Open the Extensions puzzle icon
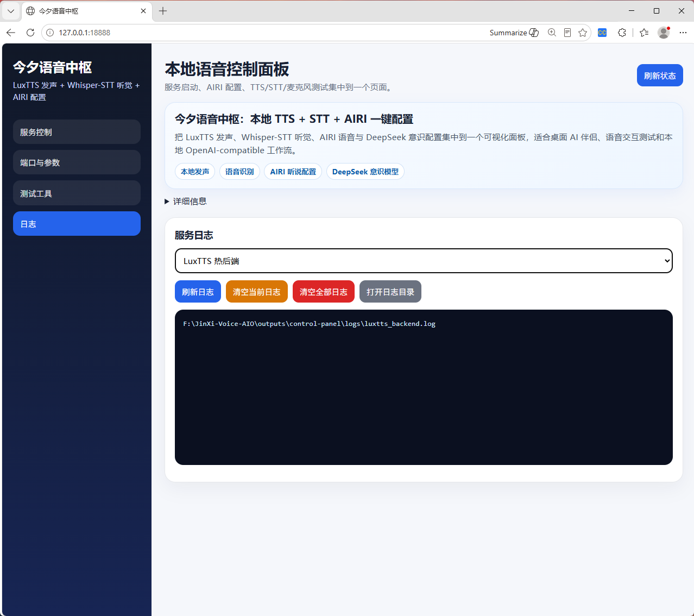Screen dimensions: 694x616 click(622, 33)
